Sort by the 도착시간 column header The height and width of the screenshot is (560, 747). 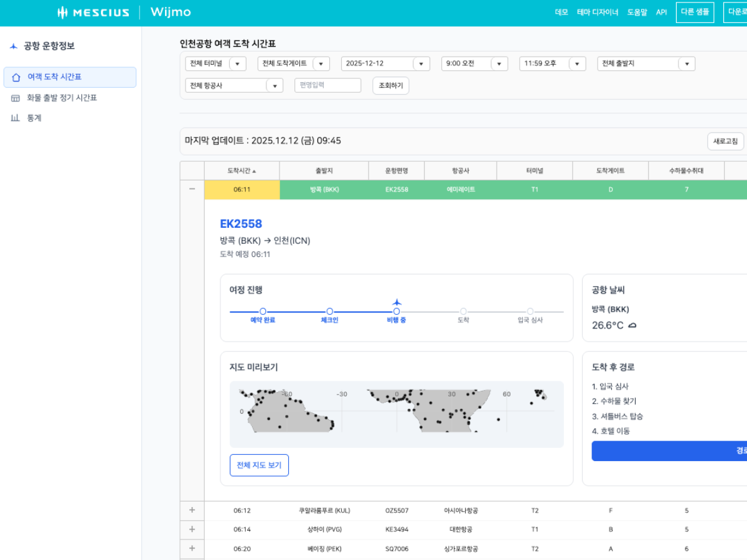coord(242,170)
